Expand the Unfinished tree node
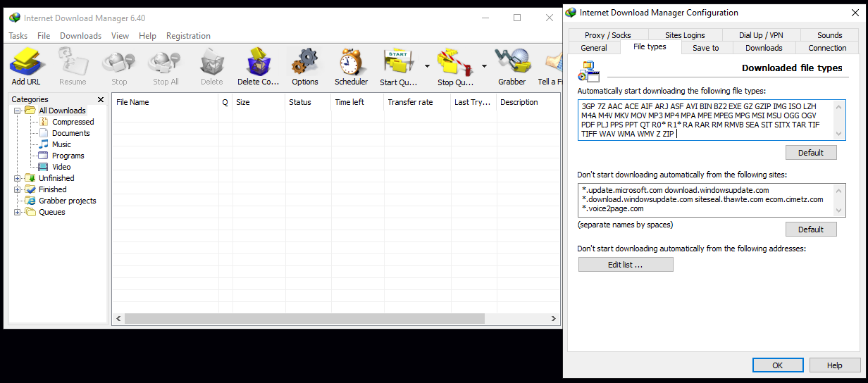This screenshot has height=383, width=868. pos(18,178)
